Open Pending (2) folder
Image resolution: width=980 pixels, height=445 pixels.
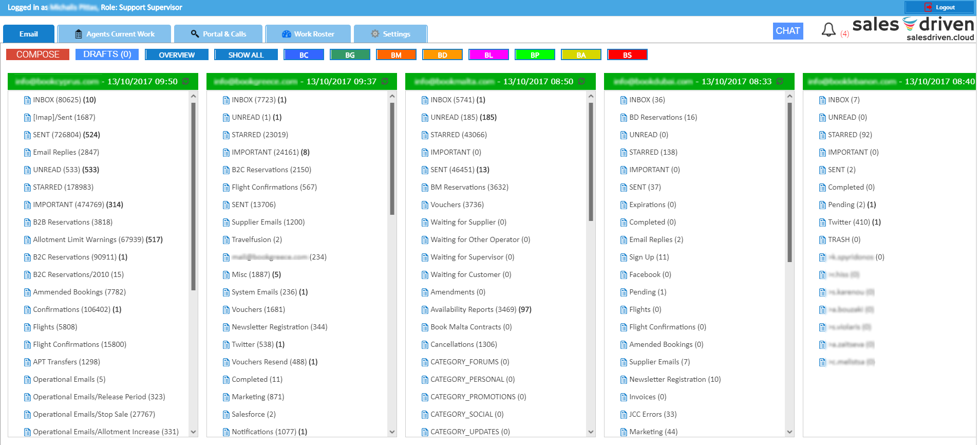click(x=852, y=205)
